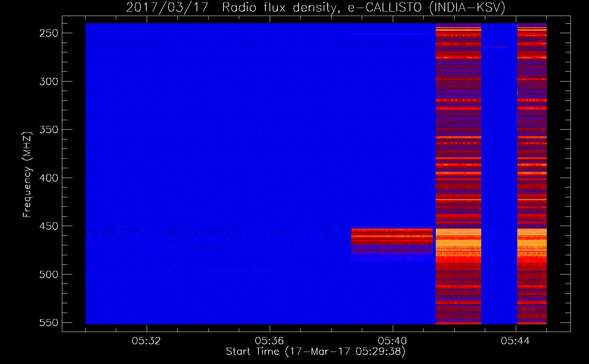Click the 05:36 time tick label
The height and width of the screenshot is (364, 589).
click(x=269, y=341)
